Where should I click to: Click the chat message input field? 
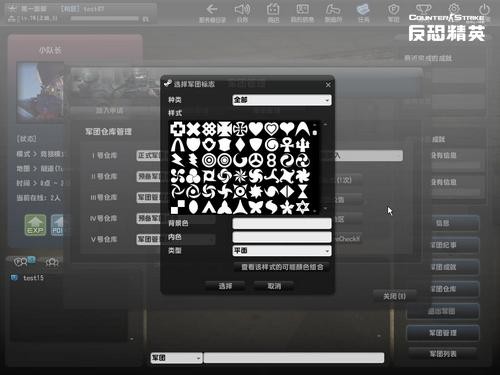click(294, 358)
